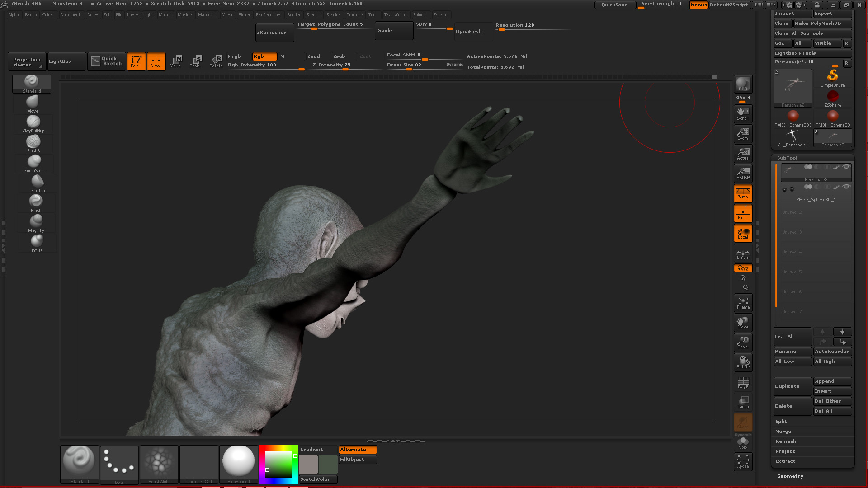868x488 pixels.
Task: Click the BPR render icon
Action: (743, 84)
